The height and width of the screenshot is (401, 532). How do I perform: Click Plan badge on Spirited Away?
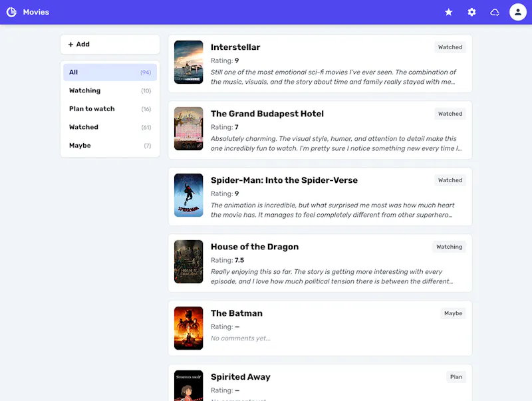pyautogui.click(x=456, y=377)
